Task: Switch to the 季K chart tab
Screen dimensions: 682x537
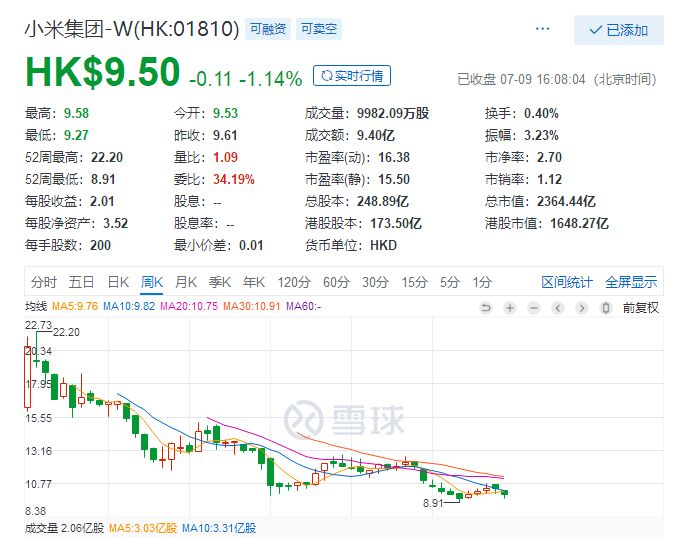Action: click(x=220, y=282)
